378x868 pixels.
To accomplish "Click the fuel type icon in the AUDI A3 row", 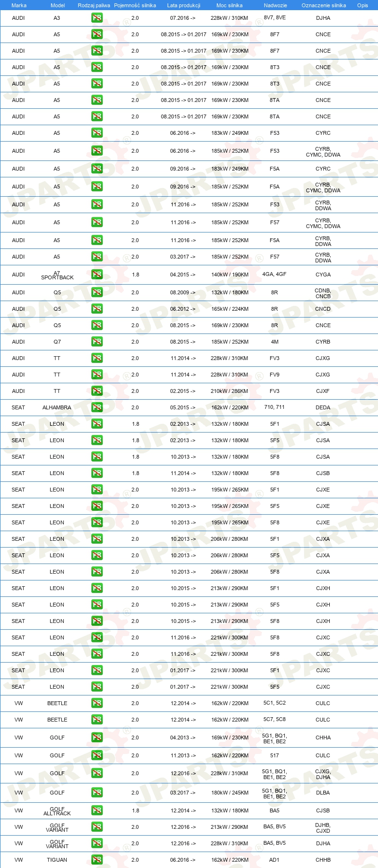I will pyautogui.click(x=97, y=18).
